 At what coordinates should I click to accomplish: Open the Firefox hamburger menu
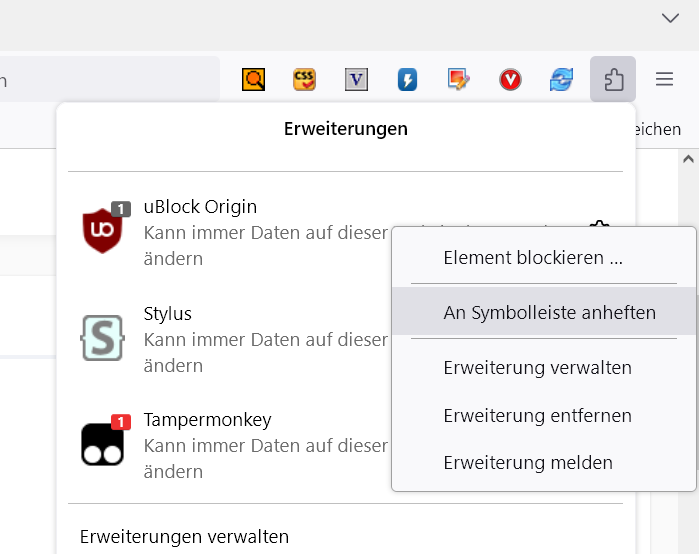tap(664, 79)
